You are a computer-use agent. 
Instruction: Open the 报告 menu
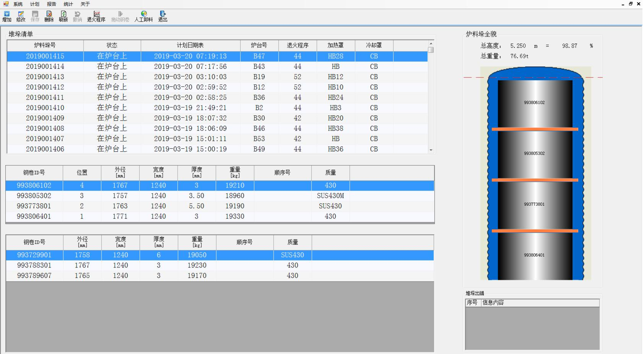pos(51,4)
